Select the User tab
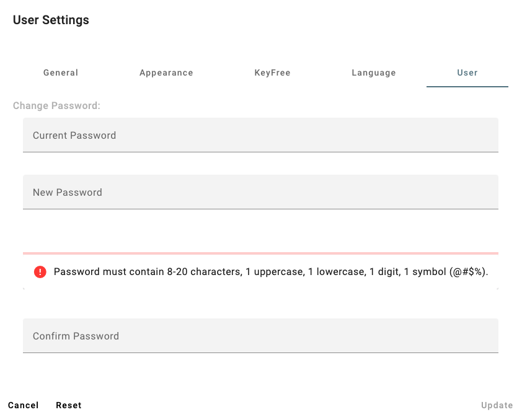 click(467, 72)
